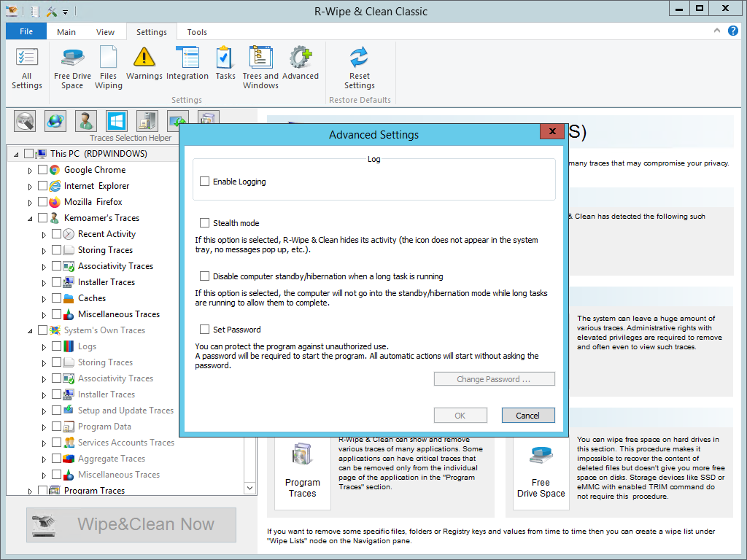Open Free Drive Space settings
747x560 pixels.
[72, 68]
